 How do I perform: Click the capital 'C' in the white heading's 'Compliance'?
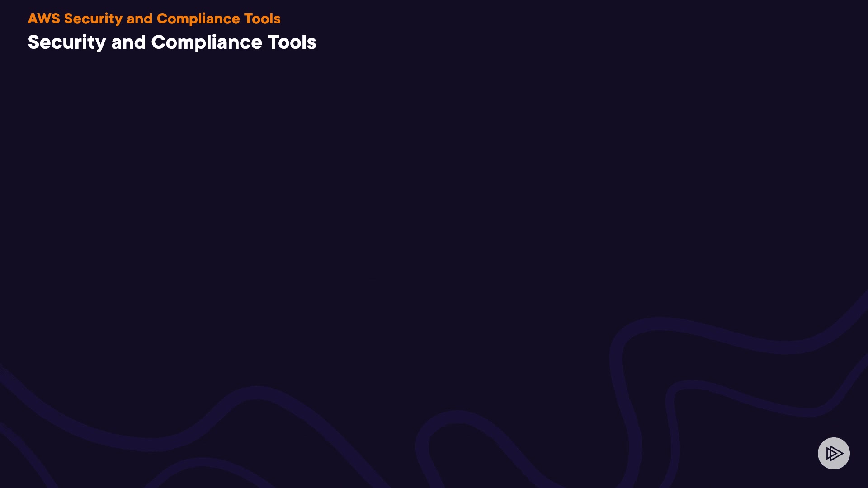point(158,42)
